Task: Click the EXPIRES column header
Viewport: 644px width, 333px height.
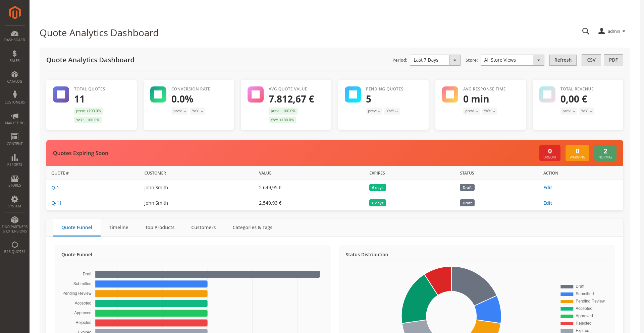Action: click(x=377, y=173)
